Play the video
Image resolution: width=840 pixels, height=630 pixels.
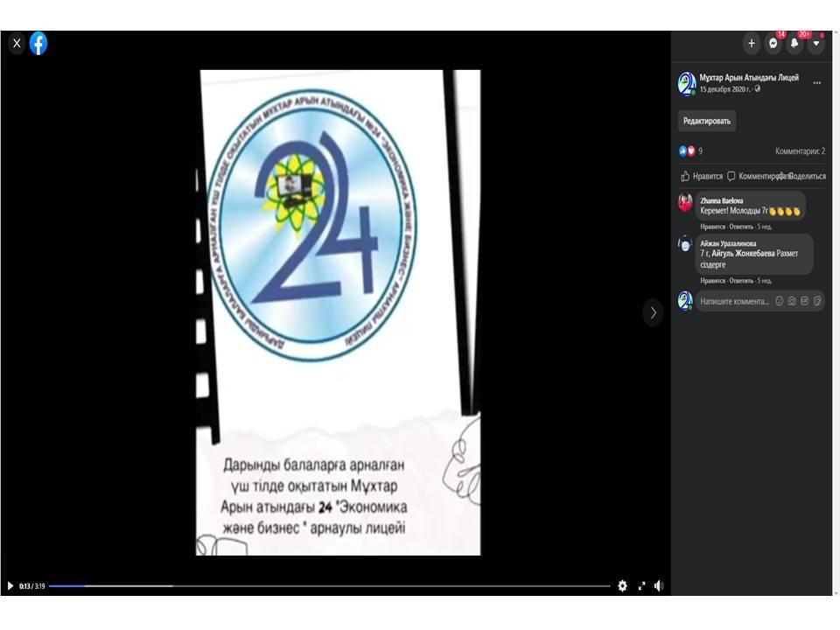click(x=10, y=586)
